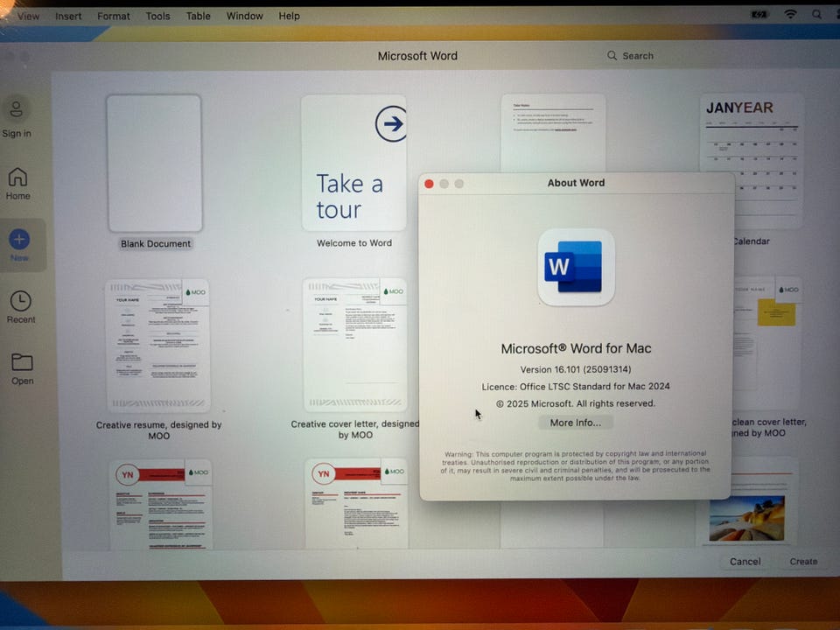Click Cancel in the template gallery
Screen dimensions: 840x630
click(745, 562)
